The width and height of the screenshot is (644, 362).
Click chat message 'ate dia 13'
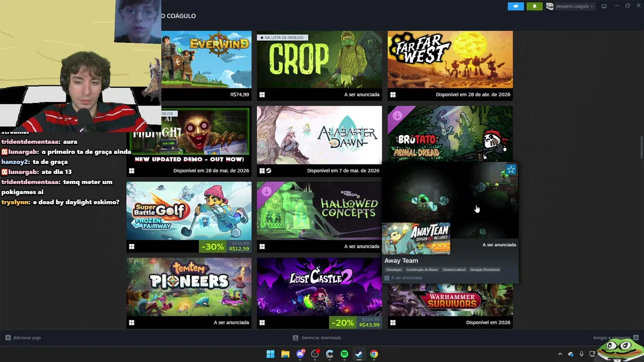coord(56,172)
